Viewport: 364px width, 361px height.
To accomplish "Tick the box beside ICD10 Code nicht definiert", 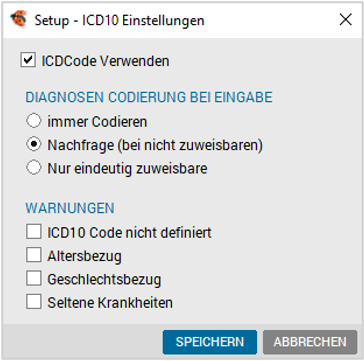I will tap(34, 232).
